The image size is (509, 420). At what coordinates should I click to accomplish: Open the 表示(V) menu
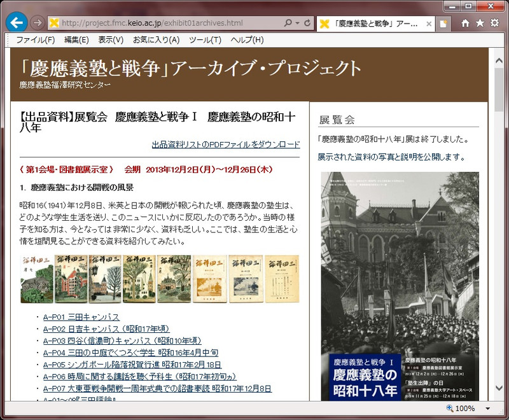111,40
